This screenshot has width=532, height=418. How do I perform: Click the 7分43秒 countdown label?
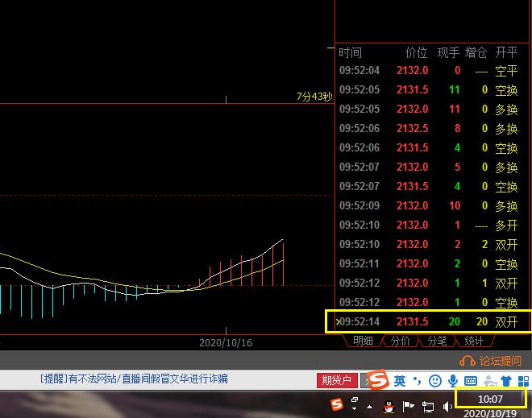pos(314,97)
